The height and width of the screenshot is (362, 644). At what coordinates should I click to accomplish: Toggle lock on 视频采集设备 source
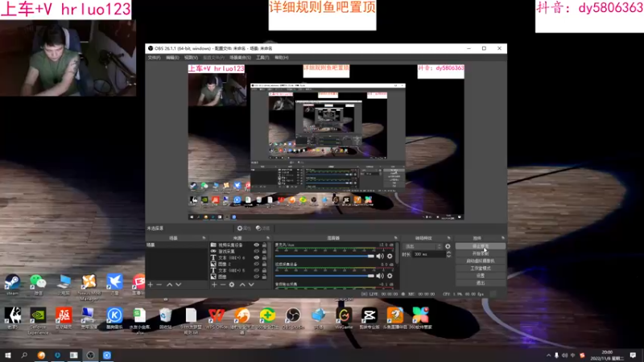tap(264, 245)
